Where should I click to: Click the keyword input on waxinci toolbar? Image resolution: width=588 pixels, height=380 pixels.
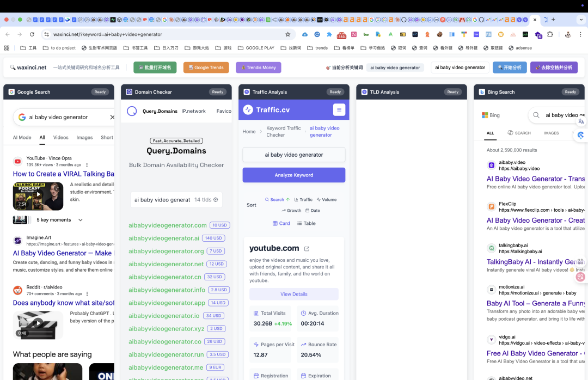pyautogui.click(x=460, y=68)
